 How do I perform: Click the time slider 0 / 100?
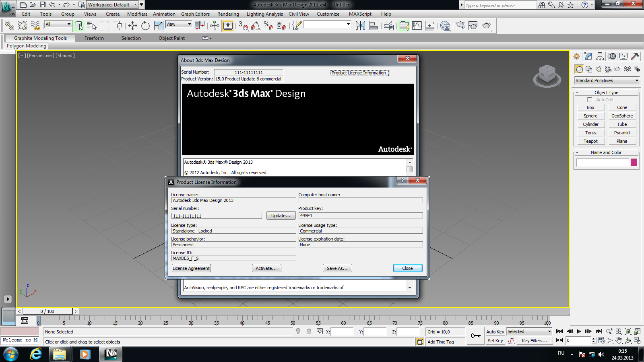(x=47, y=311)
